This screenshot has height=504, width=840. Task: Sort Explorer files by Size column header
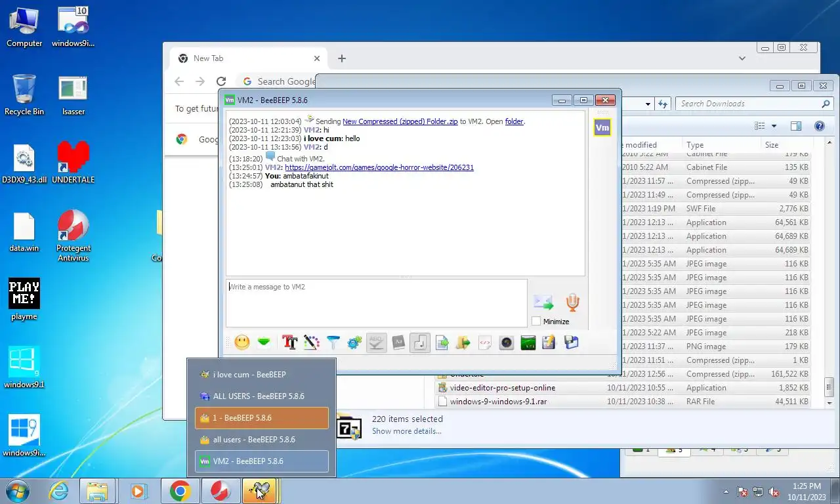point(787,145)
